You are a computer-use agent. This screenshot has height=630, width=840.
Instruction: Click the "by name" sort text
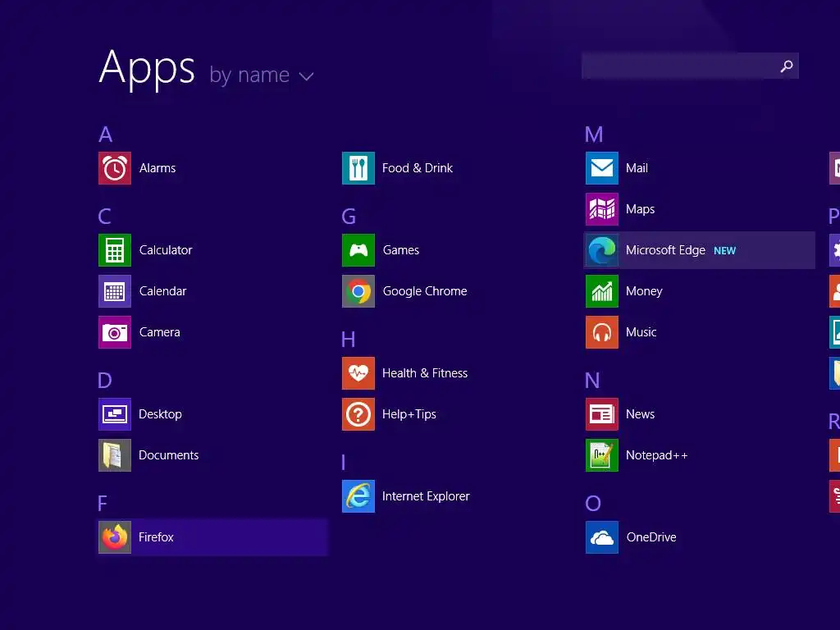point(249,75)
